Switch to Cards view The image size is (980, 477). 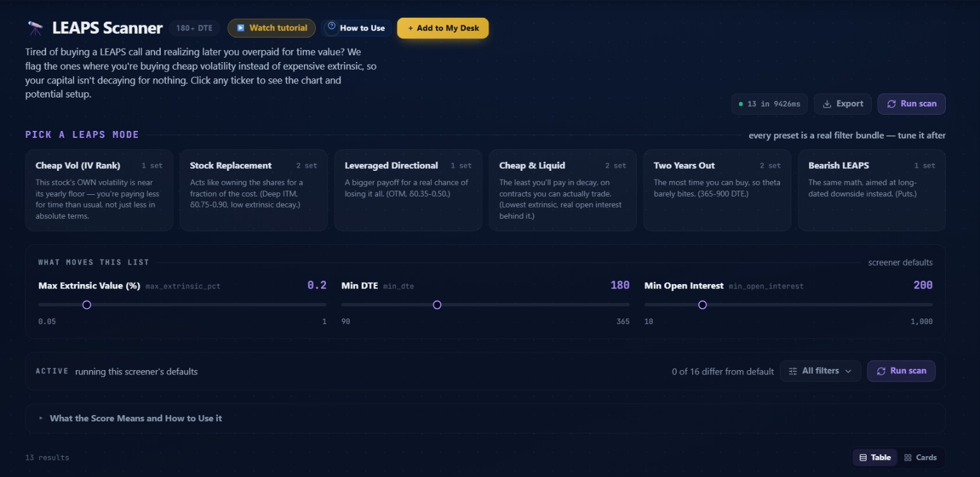tap(920, 457)
